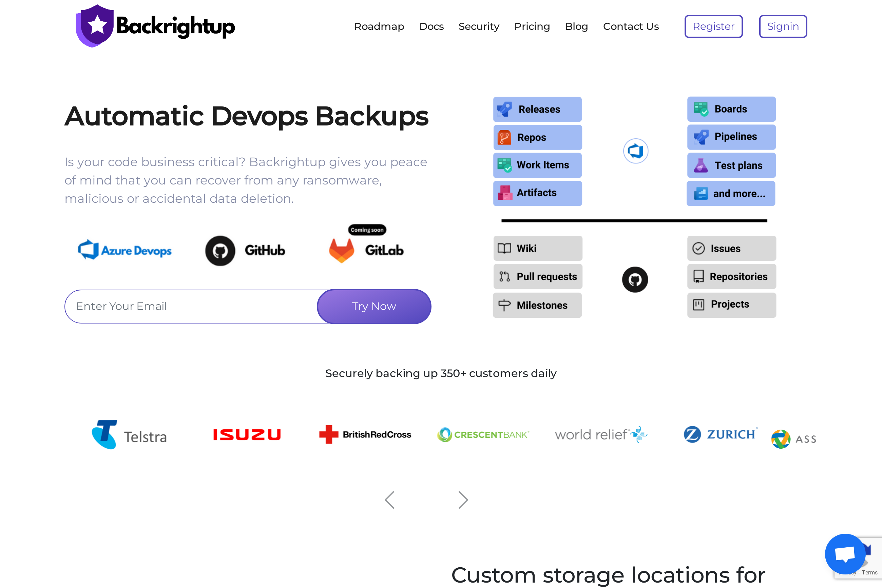Open the Roadmap menu item
The image size is (882, 588).
click(379, 26)
